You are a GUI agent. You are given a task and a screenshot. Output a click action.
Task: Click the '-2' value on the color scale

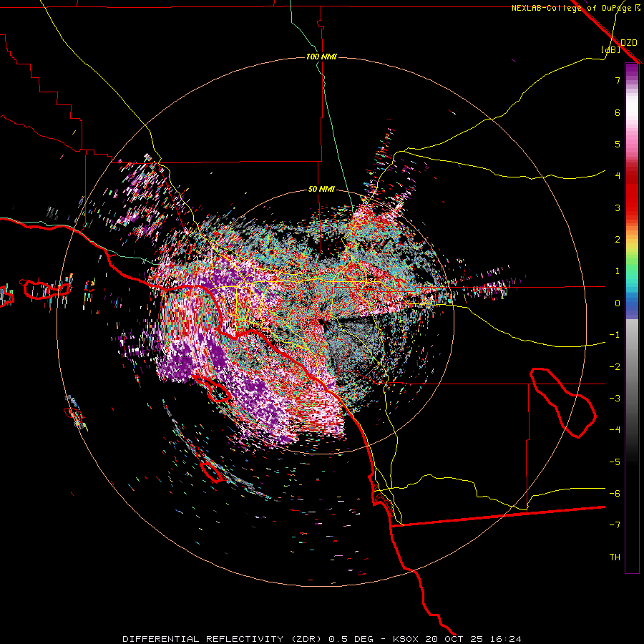click(x=615, y=367)
